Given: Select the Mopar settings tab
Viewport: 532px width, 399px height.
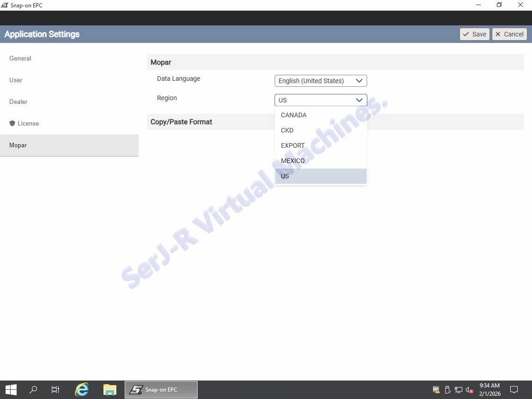Looking at the screenshot, I should coord(18,145).
